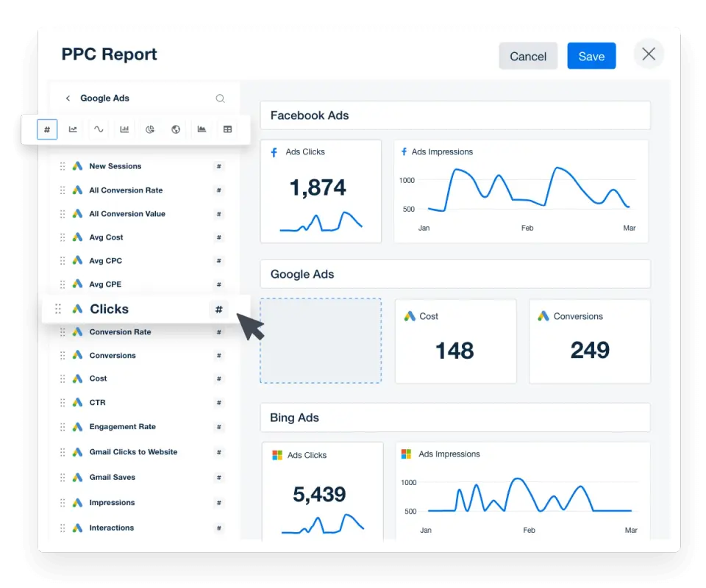The width and height of the screenshot is (706, 588).
Task: Open the Google Ads Cost 148 widget
Action: (456, 342)
